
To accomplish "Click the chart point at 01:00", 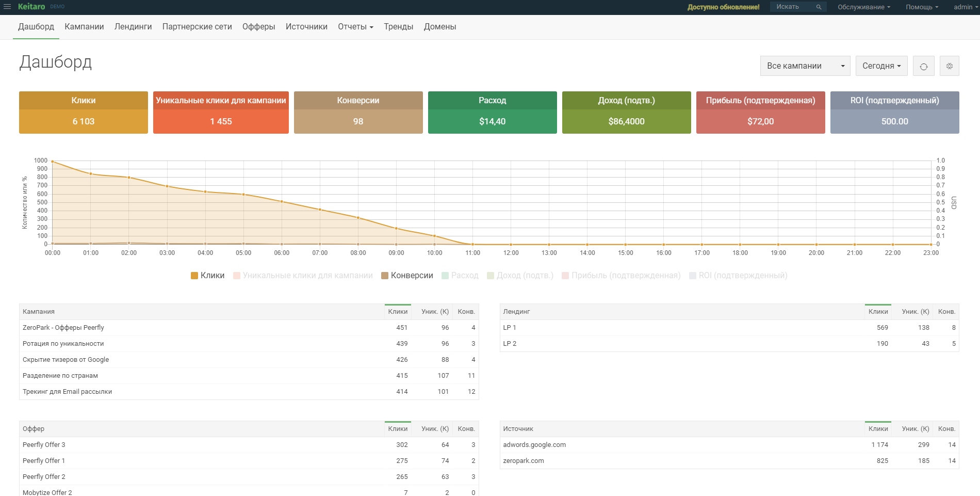I will (91, 173).
